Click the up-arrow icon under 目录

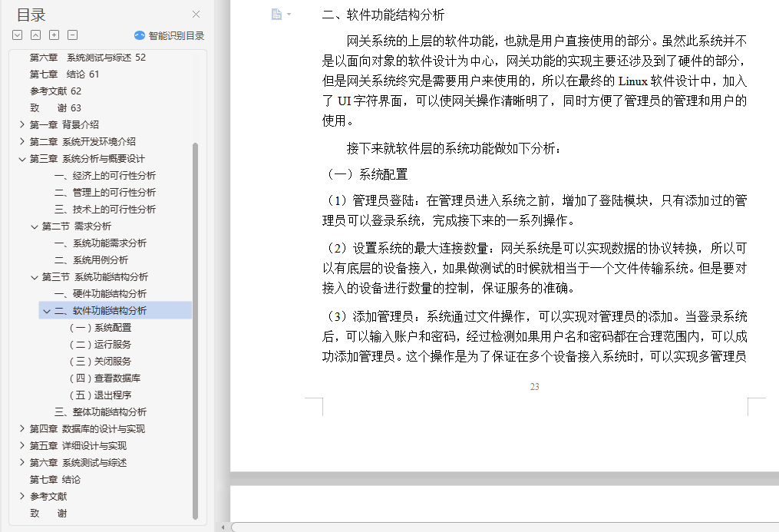(x=36, y=35)
